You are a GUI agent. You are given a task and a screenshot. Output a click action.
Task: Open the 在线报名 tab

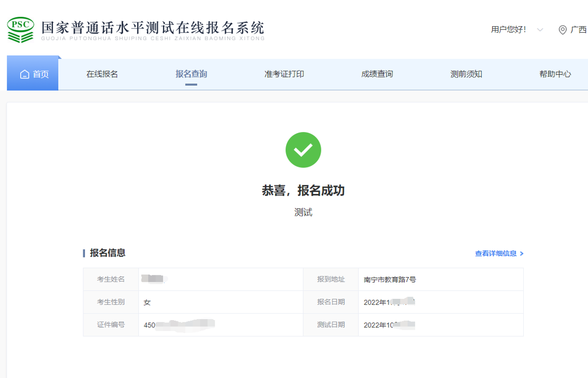[x=102, y=74]
